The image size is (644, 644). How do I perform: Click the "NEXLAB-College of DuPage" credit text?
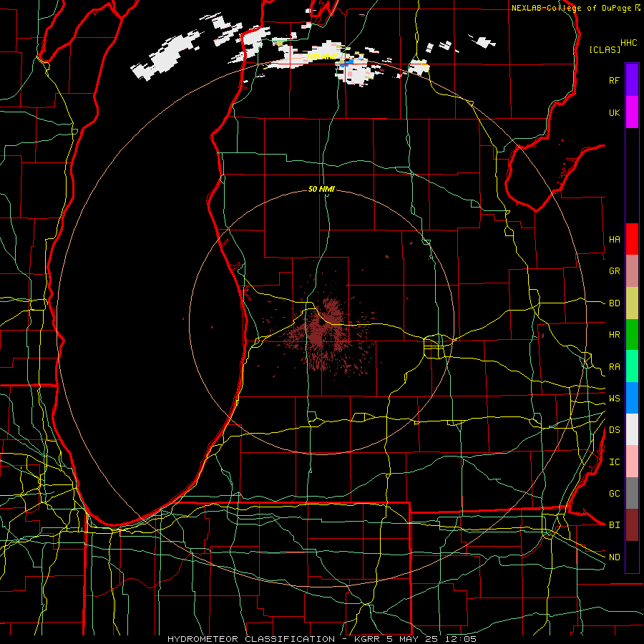point(572,8)
